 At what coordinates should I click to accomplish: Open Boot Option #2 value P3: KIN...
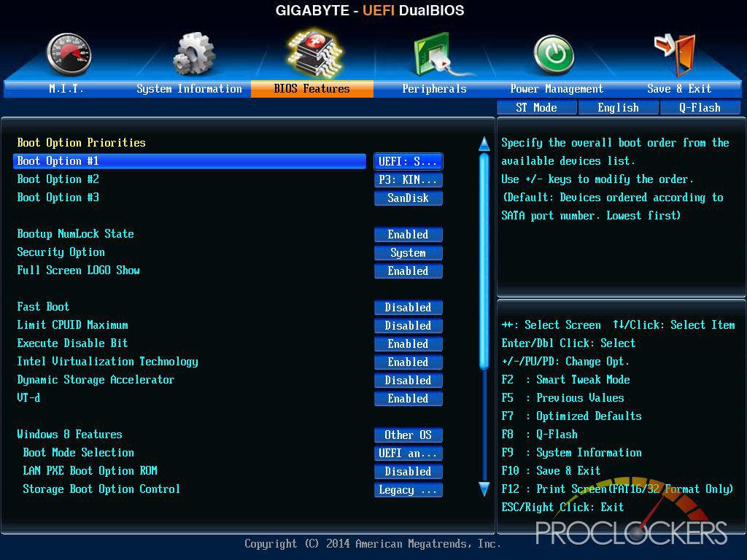click(x=409, y=179)
